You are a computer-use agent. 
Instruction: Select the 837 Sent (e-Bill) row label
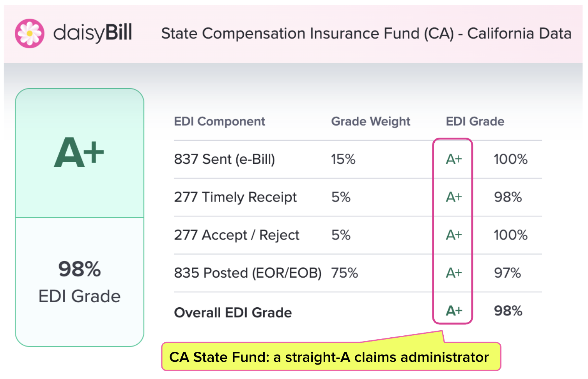click(x=225, y=159)
